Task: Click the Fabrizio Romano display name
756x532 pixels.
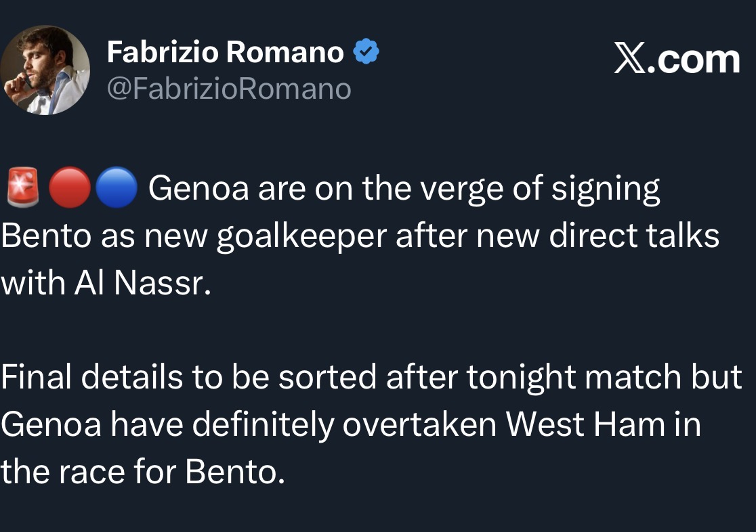Action: point(225,52)
